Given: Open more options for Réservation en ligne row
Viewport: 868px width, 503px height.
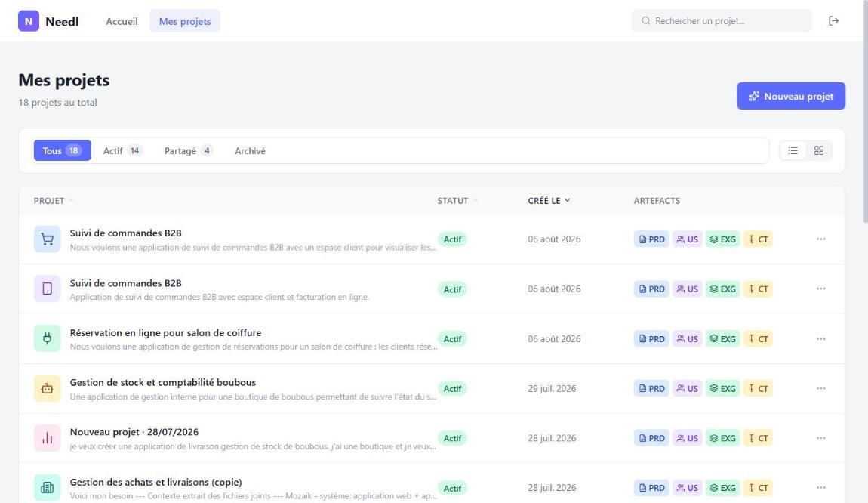Looking at the screenshot, I should point(821,338).
